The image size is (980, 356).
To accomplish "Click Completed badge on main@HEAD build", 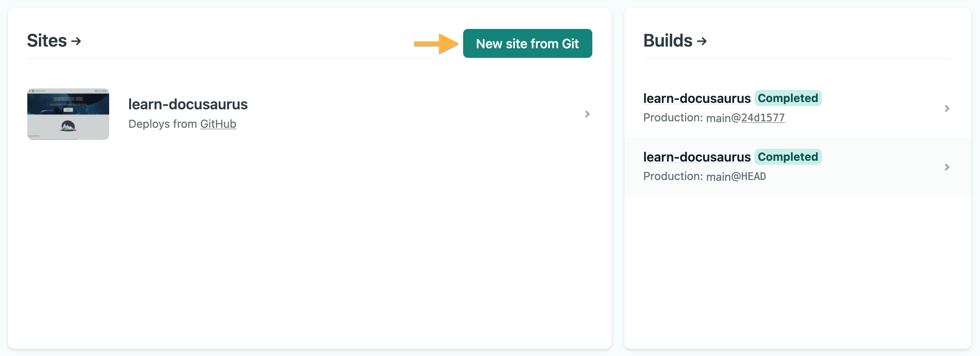I will coord(787,157).
